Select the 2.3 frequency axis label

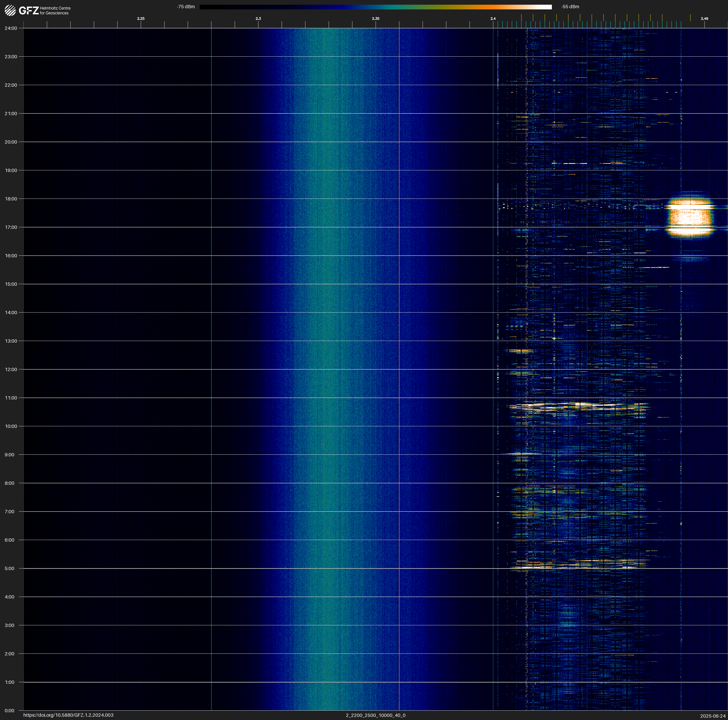point(258,19)
